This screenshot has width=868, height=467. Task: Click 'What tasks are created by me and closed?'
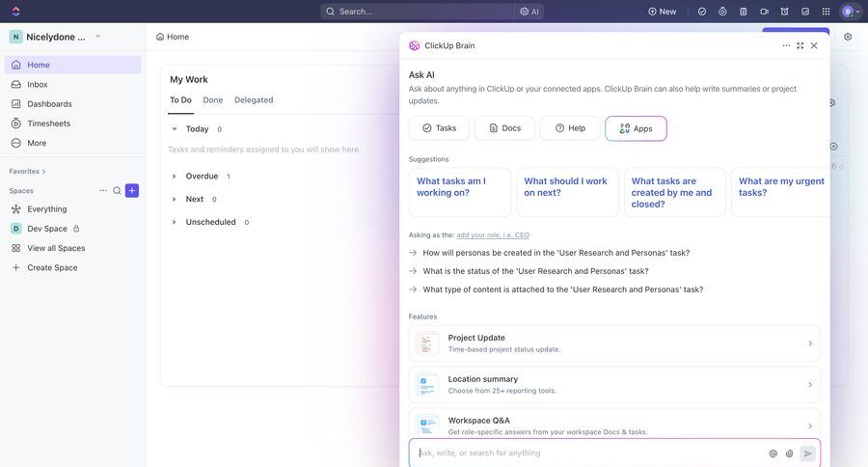point(675,192)
